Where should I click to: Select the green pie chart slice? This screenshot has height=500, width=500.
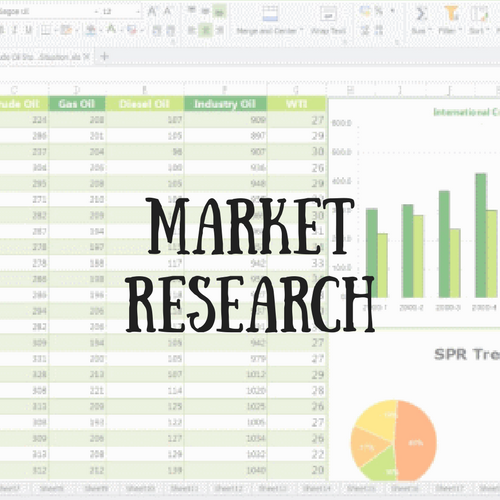(382, 465)
